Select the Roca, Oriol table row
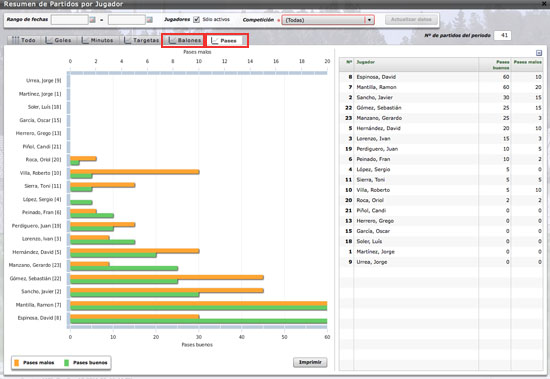This screenshot has height=379, width=550. click(441, 200)
